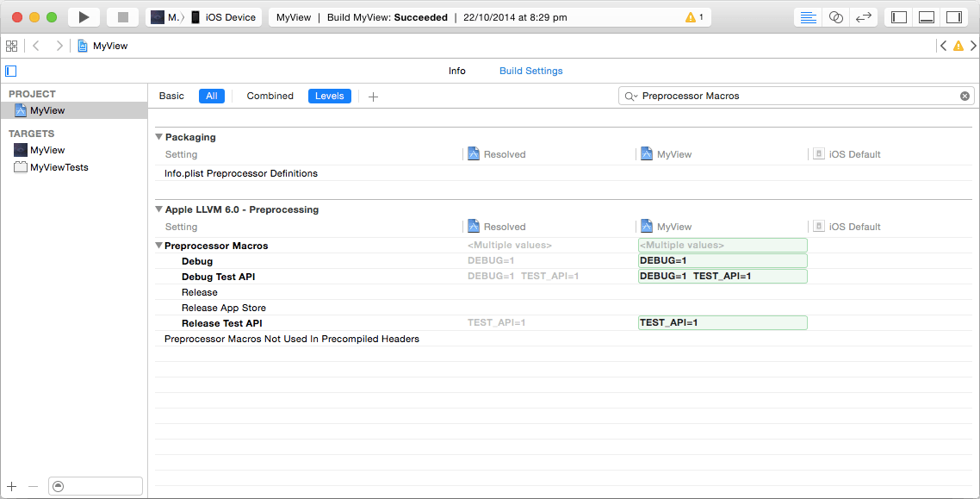Select Info.plist Preprocessor Definitions row
The height and width of the screenshot is (499, 980).
click(563, 173)
